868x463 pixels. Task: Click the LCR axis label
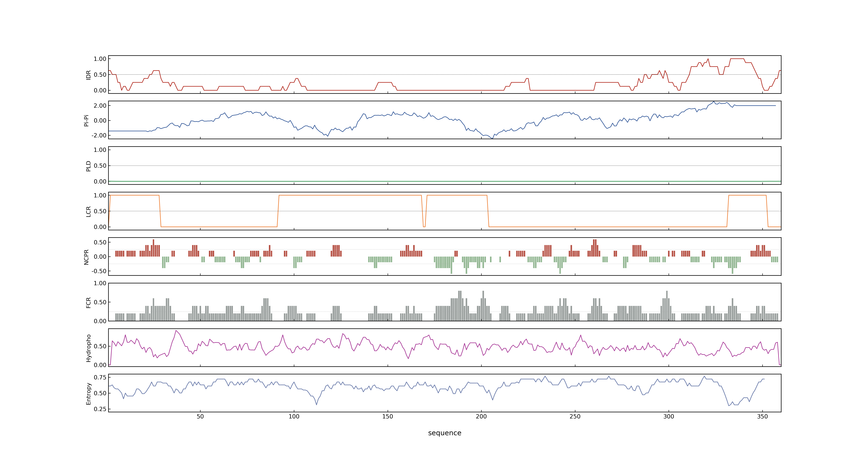coord(88,211)
